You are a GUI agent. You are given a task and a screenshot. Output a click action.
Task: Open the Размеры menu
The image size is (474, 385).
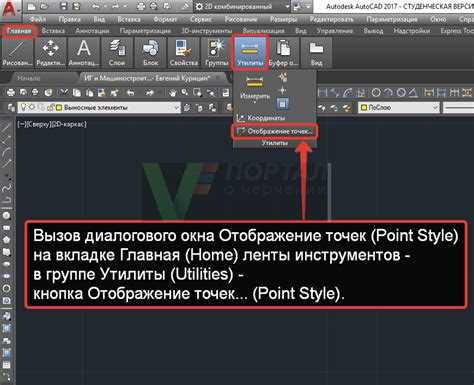(284, 19)
